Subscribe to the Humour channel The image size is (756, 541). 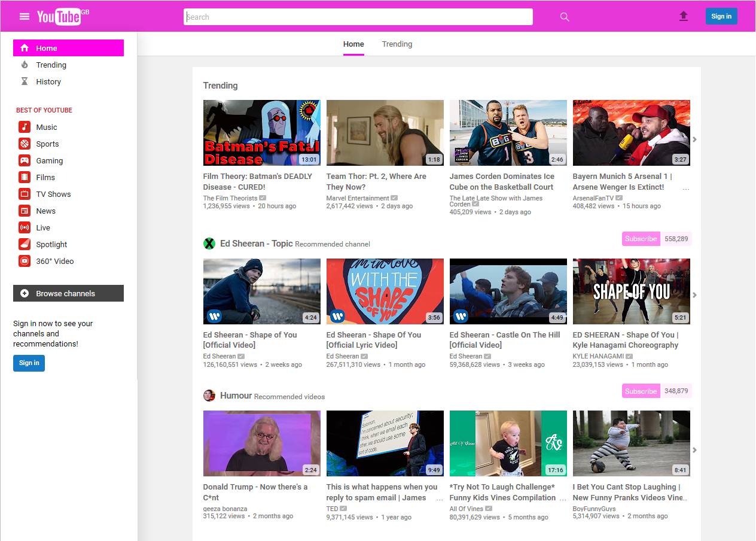[641, 391]
